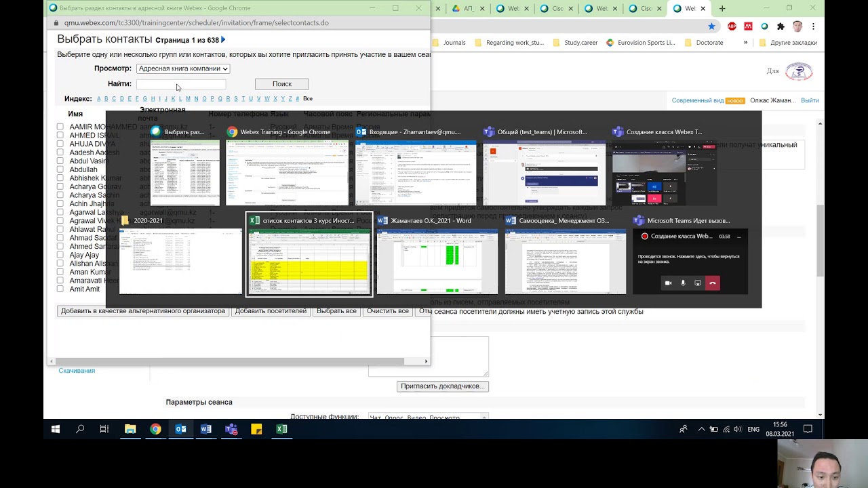This screenshot has height=488, width=868.
Task: Open the Адресная книга компании dropdown
Action: coord(183,68)
